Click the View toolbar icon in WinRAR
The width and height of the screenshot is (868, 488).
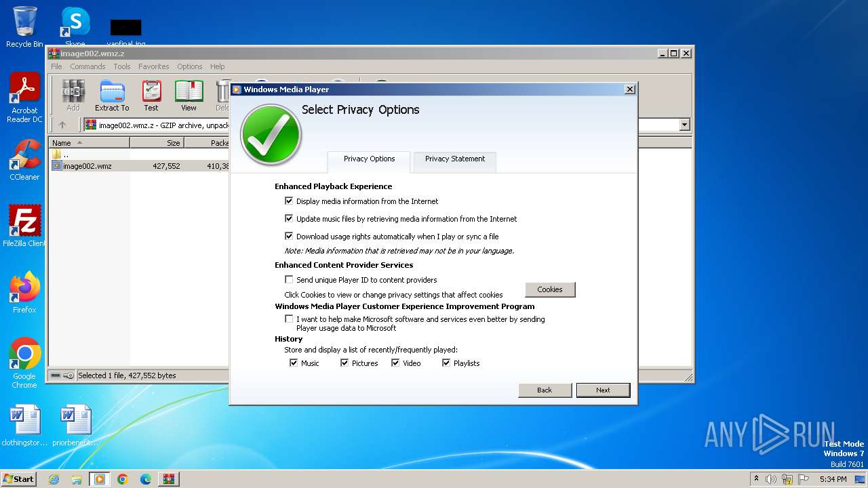coord(189,95)
